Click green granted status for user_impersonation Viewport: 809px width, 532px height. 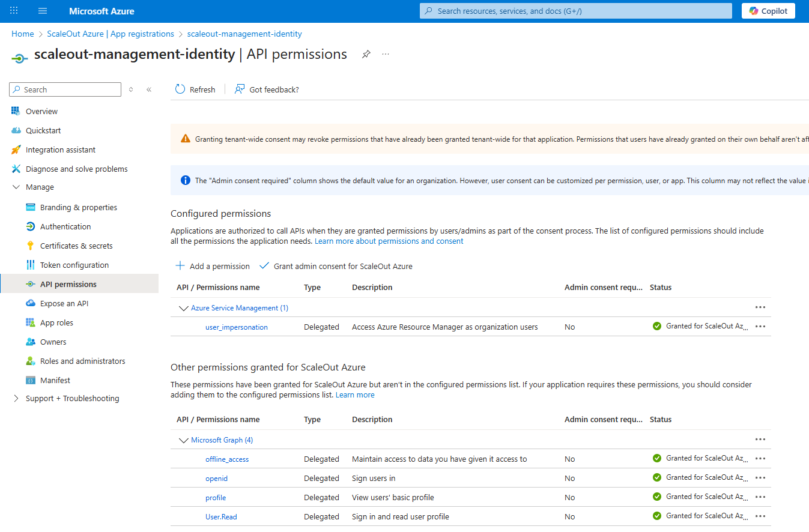pos(656,326)
